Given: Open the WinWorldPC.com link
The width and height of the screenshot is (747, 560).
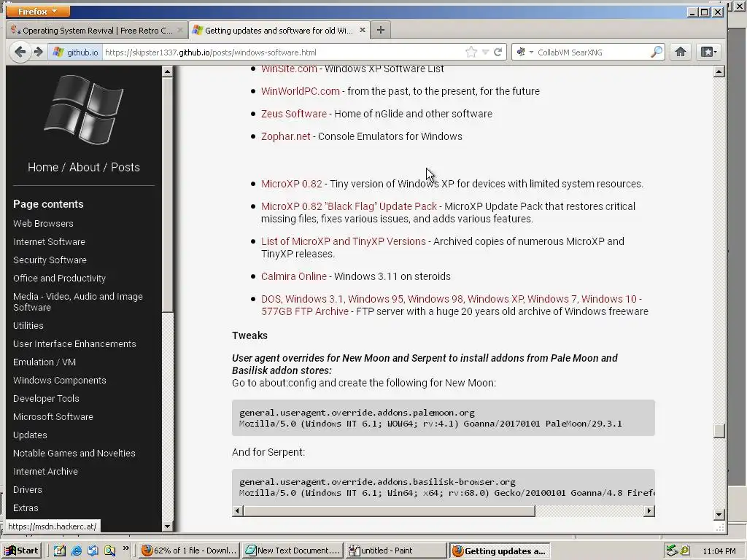Looking at the screenshot, I should (300, 91).
